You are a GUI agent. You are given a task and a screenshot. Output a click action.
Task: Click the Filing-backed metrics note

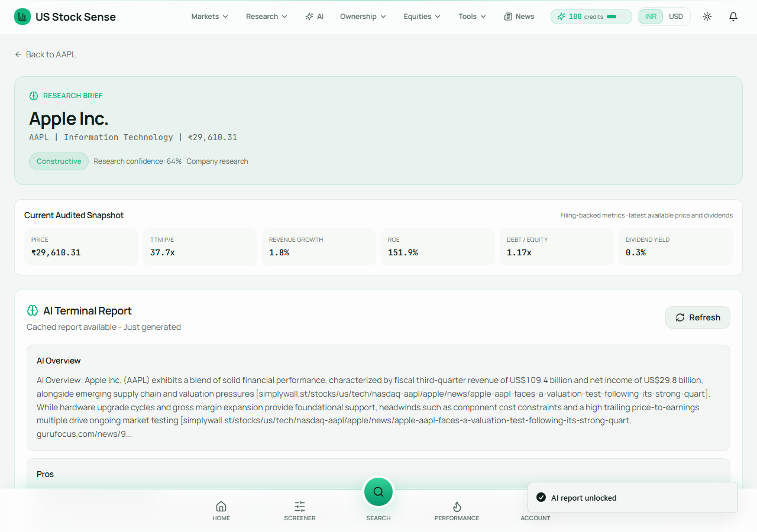click(x=646, y=215)
